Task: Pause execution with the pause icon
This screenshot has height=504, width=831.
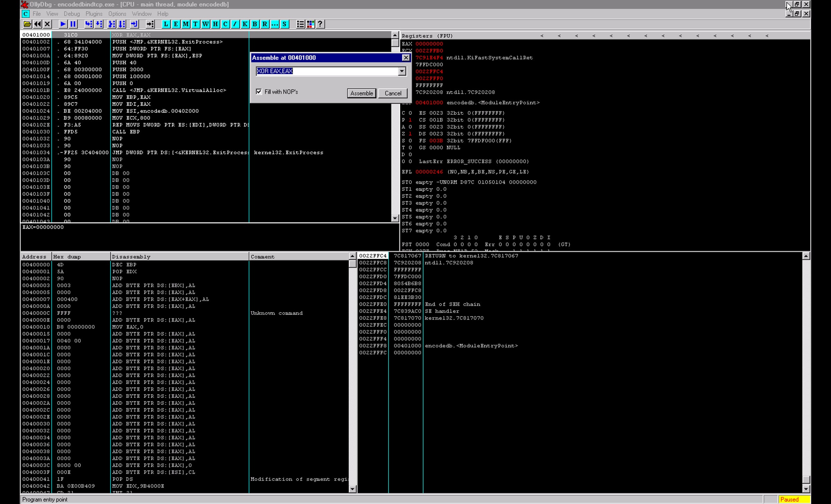Action: click(x=73, y=24)
